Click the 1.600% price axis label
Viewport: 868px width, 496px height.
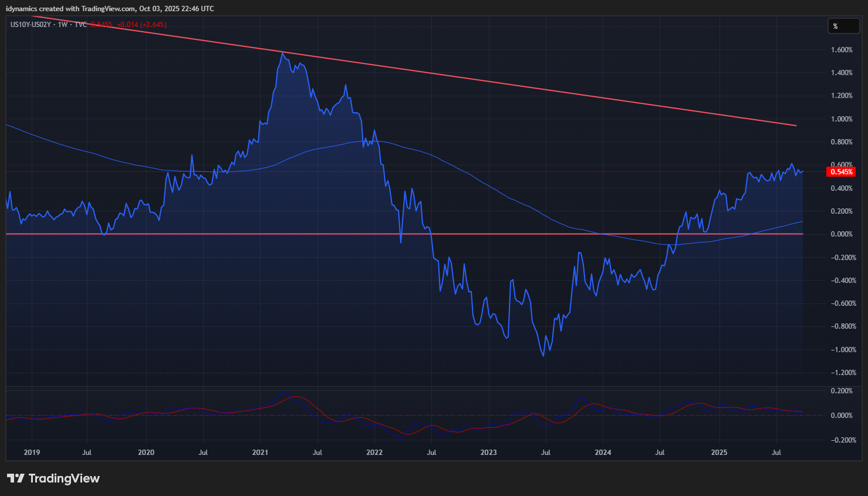coord(842,50)
